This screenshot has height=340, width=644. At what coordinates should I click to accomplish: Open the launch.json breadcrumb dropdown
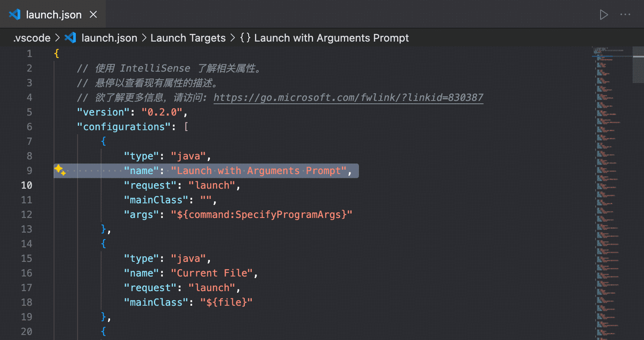pyautogui.click(x=109, y=38)
